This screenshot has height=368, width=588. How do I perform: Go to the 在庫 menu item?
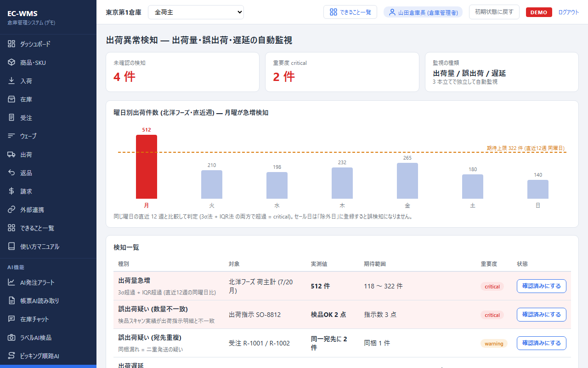(48, 99)
